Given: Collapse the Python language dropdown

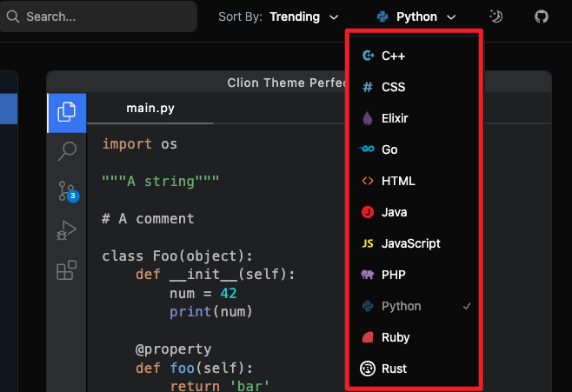Looking at the screenshot, I should pos(416,17).
